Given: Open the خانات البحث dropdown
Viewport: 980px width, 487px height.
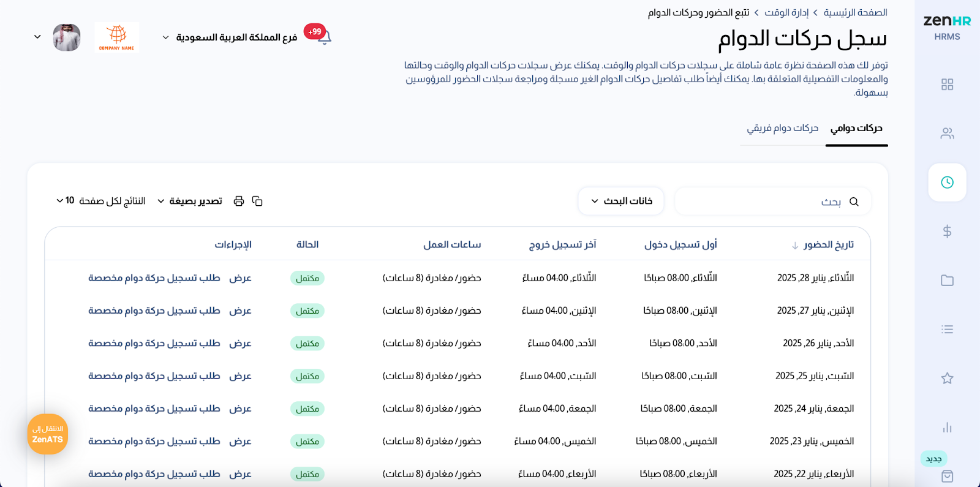Looking at the screenshot, I should [621, 201].
